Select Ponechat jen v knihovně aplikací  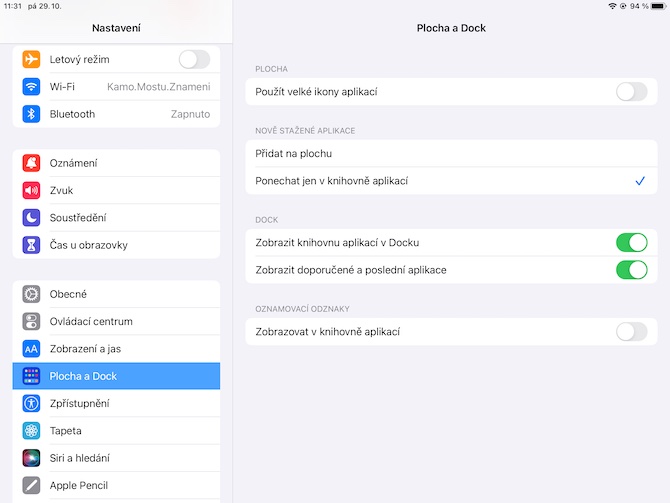click(450, 181)
